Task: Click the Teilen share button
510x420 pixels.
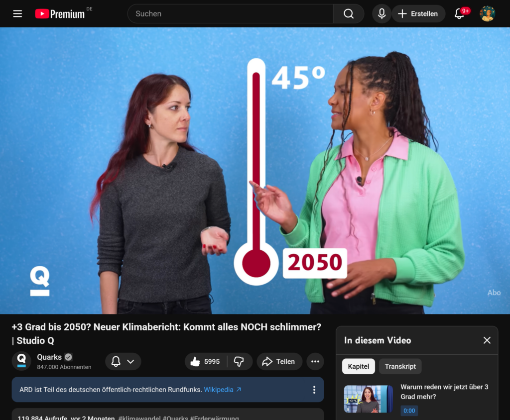Action: click(x=279, y=362)
